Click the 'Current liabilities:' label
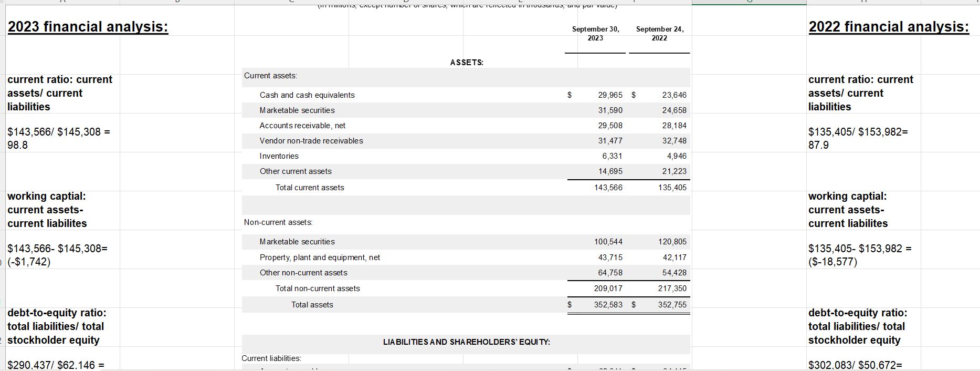The width and height of the screenshot is (980, 371). (x=271, y=358)
